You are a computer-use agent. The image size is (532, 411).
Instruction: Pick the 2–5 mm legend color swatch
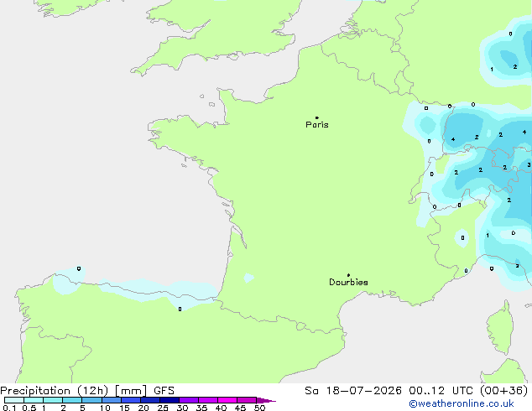coord(72,400)
